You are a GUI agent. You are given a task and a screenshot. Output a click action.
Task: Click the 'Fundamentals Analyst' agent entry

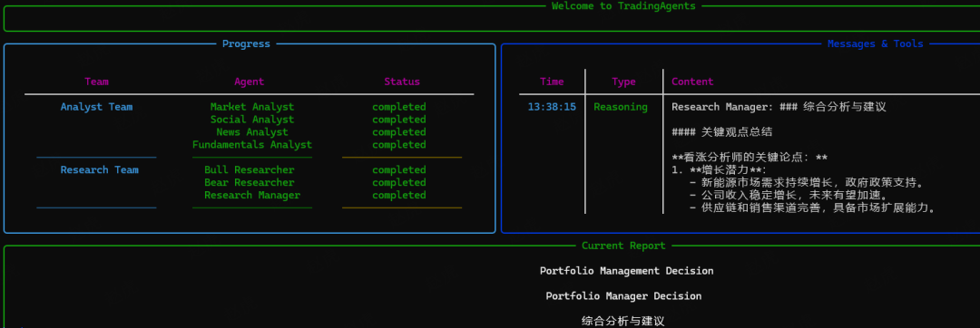click(252, 145)
